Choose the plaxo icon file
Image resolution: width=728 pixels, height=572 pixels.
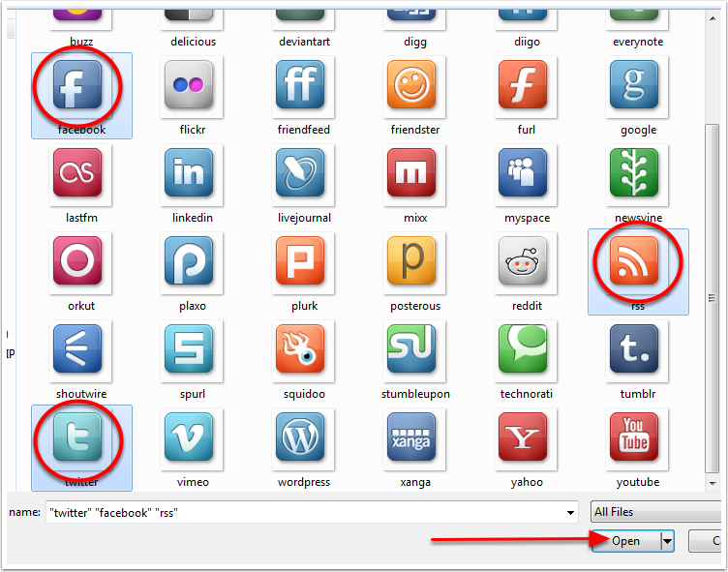click(x=189, y=261)
